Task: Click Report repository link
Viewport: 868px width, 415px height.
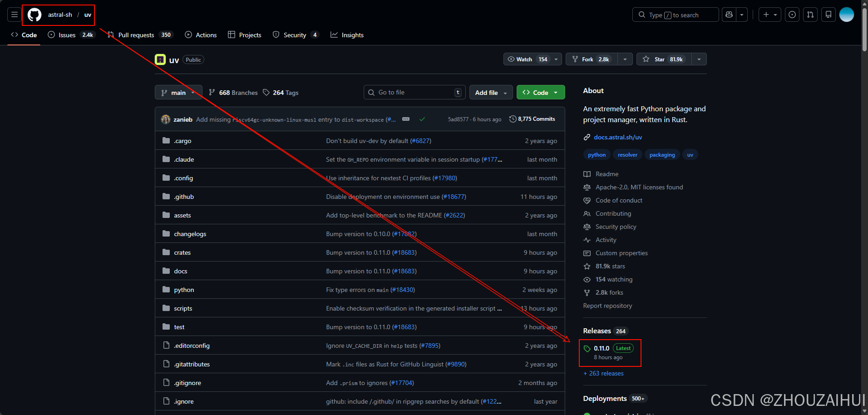Action: [607, 306]
